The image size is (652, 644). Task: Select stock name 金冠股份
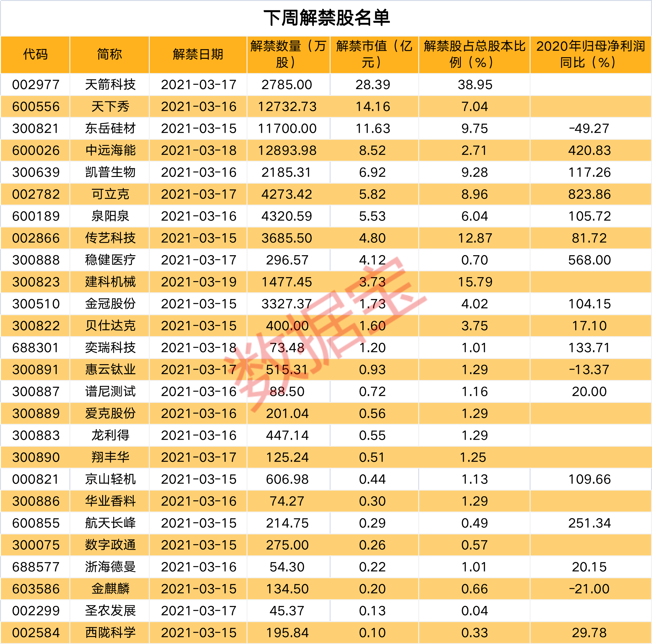coord(110,304)
